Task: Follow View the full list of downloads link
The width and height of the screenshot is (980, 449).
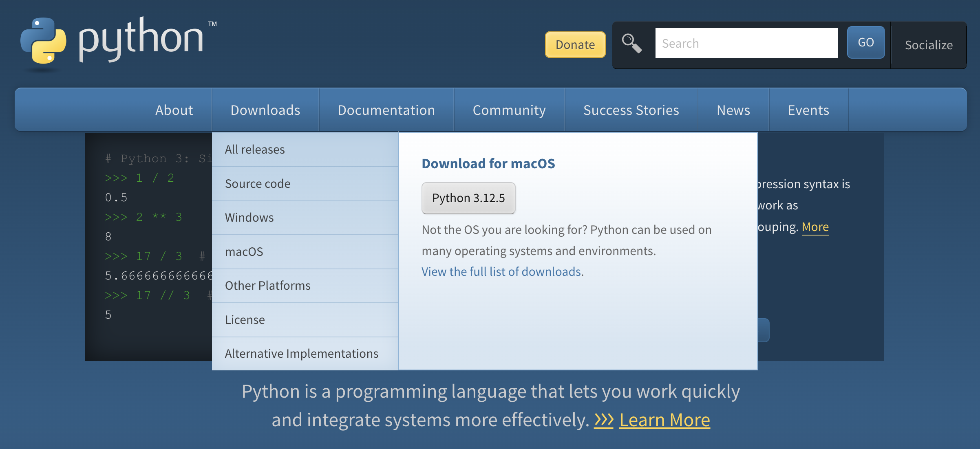Action: [x=501, y=272]
